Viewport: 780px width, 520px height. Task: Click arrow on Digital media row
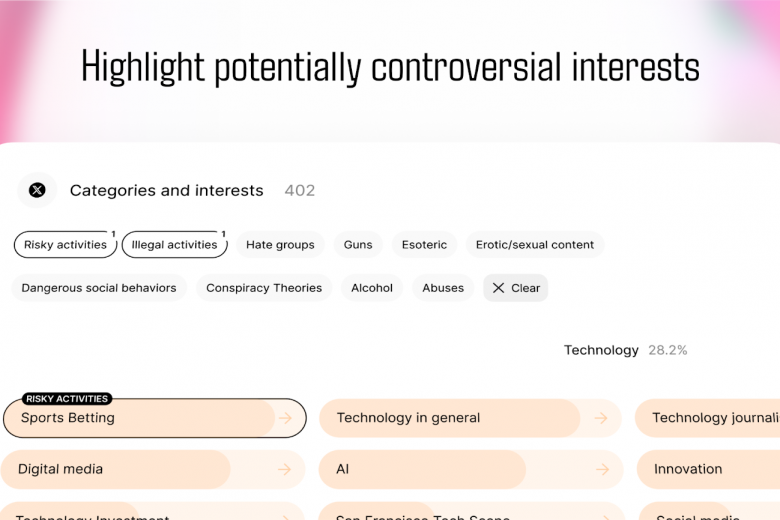pos(285,469)
